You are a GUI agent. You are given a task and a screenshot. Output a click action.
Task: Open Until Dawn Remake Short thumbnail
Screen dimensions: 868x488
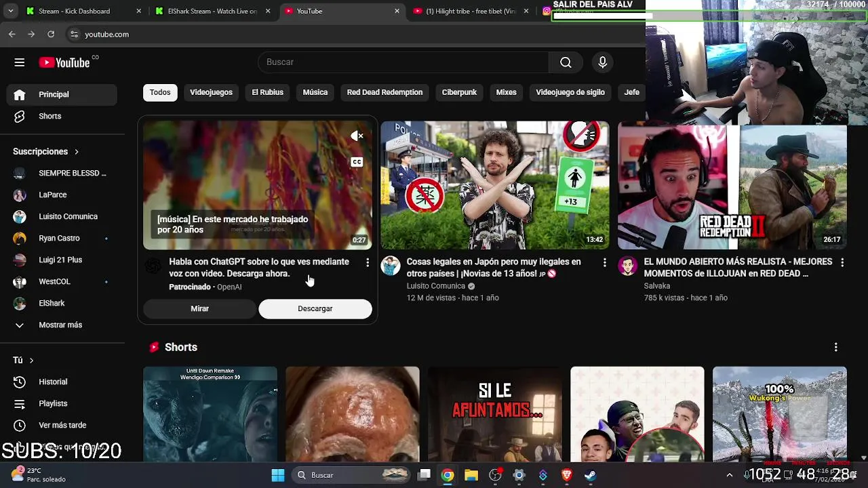[x=210, y=414]
